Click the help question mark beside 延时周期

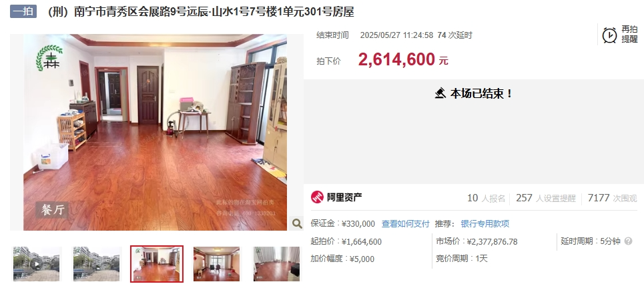coord(628,241)
